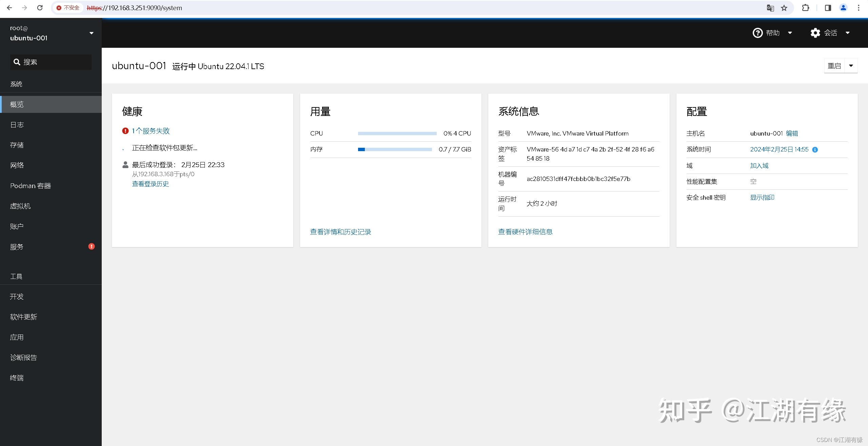Click the 会话 gear icon
Image resolution: width=868 pixels, height=446 pixels.
pyautogui.click(x=816, y=33)
